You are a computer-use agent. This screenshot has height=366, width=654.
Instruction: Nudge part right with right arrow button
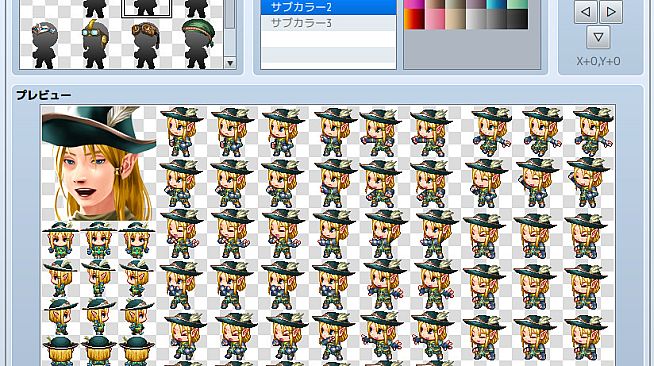click(x=611, y=12)
